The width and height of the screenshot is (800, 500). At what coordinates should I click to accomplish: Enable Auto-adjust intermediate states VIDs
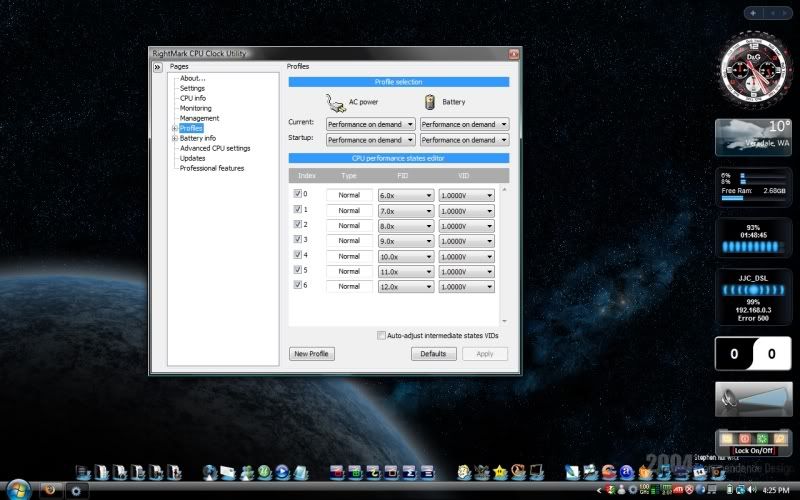(x=381, y=335)
